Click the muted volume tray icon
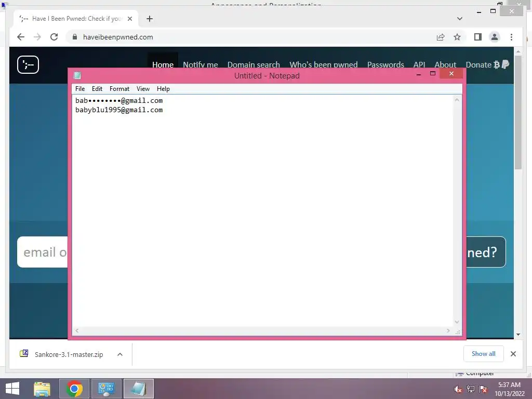The height and width of the screenshot is (399, 532). (x=458, y=389)
